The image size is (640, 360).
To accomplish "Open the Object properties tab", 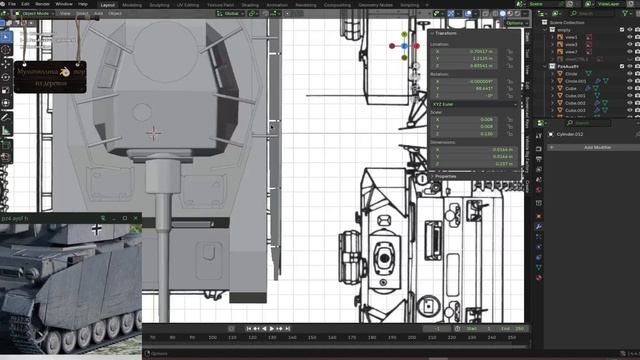I will coord(539,216).
